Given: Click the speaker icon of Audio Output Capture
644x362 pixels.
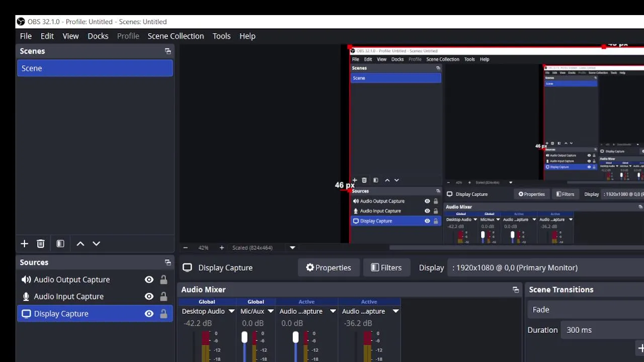Looking at the screenshot, I should pyautogui.click(x=26, y=280).
